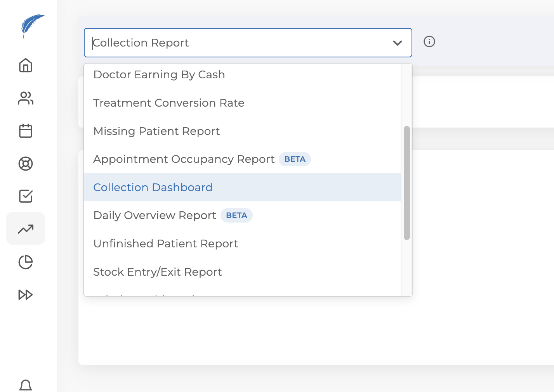Select the trending-up reports icon
This screenshot has width=554, height=392.
tap(26, 229)
